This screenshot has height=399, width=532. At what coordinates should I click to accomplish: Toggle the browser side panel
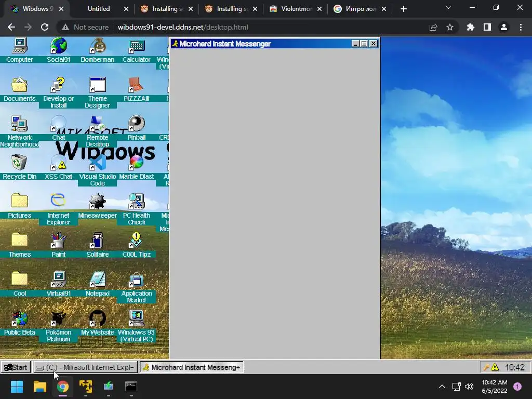[x=487, y=27]
